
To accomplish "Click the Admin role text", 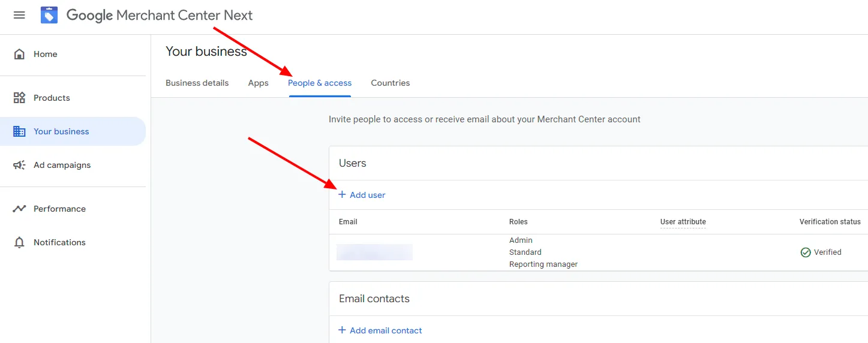I will click(x=521, y=240).
